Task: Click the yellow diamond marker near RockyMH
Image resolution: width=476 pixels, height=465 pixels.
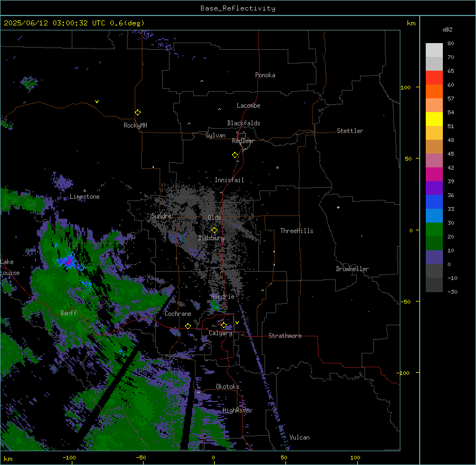Action: (x=137, y=113)
